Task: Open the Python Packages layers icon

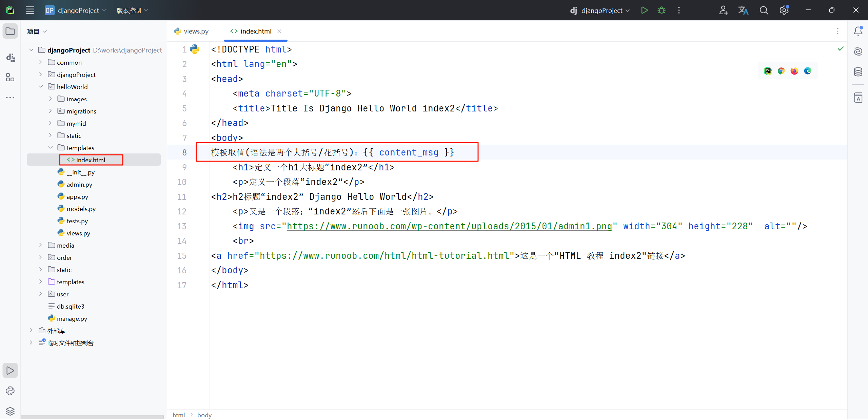Action: 10,411
